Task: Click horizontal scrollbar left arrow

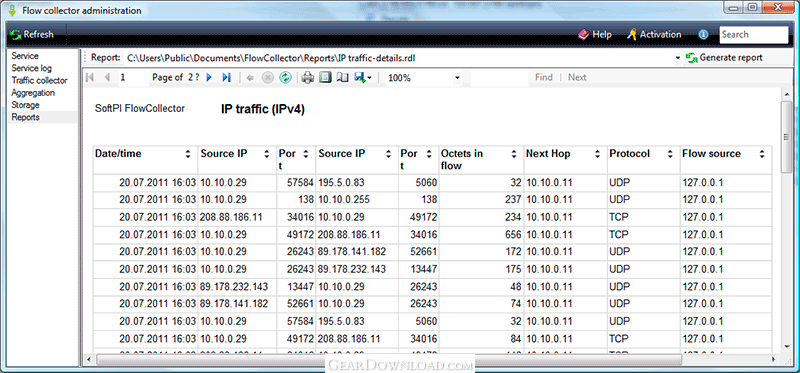Action: tap(90, 360)
